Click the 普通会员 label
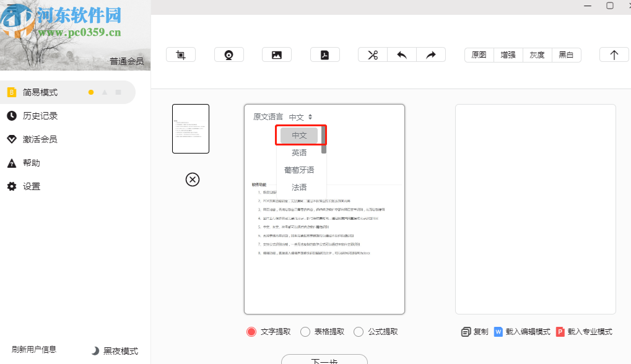This screenshot has width=631, height=364. pos(126,61)
